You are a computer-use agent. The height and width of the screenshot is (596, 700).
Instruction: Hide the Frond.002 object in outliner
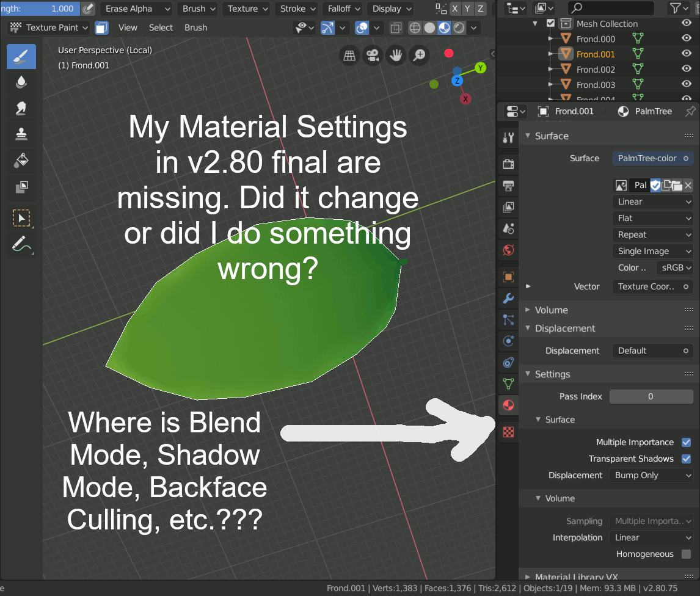tap(688, 69)
